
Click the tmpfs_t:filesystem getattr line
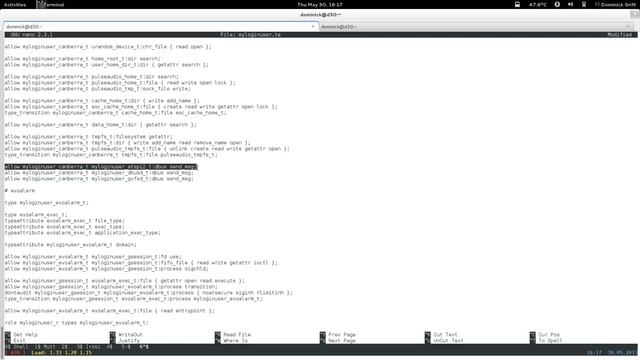[89, 136]
